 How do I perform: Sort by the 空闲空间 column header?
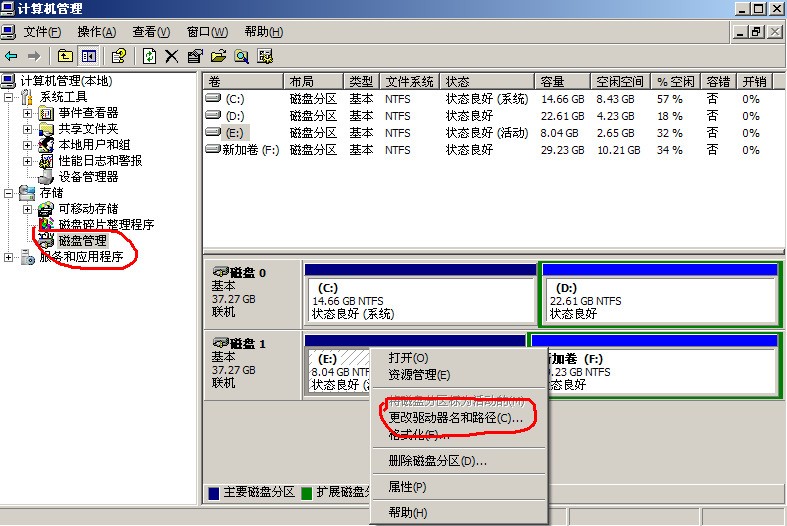click(621, 81)
